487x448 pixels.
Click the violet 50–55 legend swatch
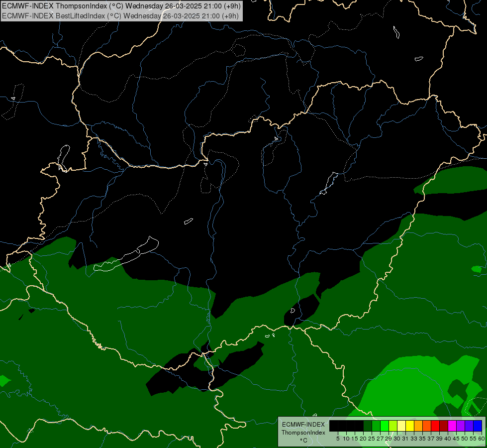coord(469,426)
